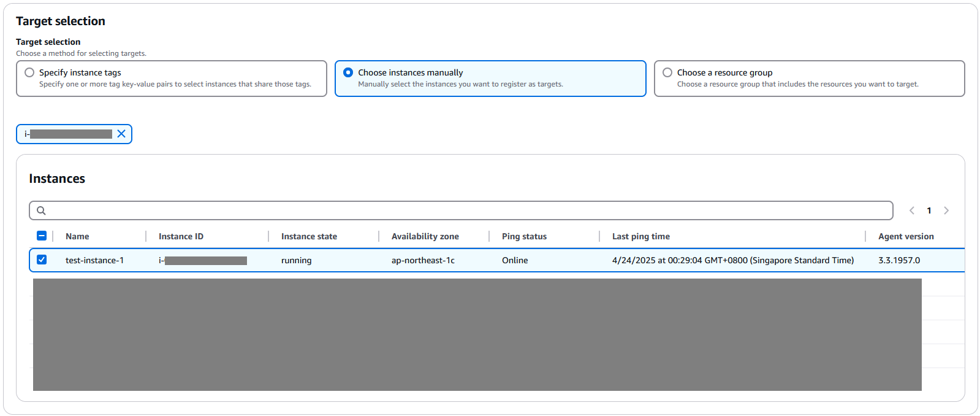Sort by the Name column header
The height and width of the screenshot is (416, 980).
click(77, 236)
